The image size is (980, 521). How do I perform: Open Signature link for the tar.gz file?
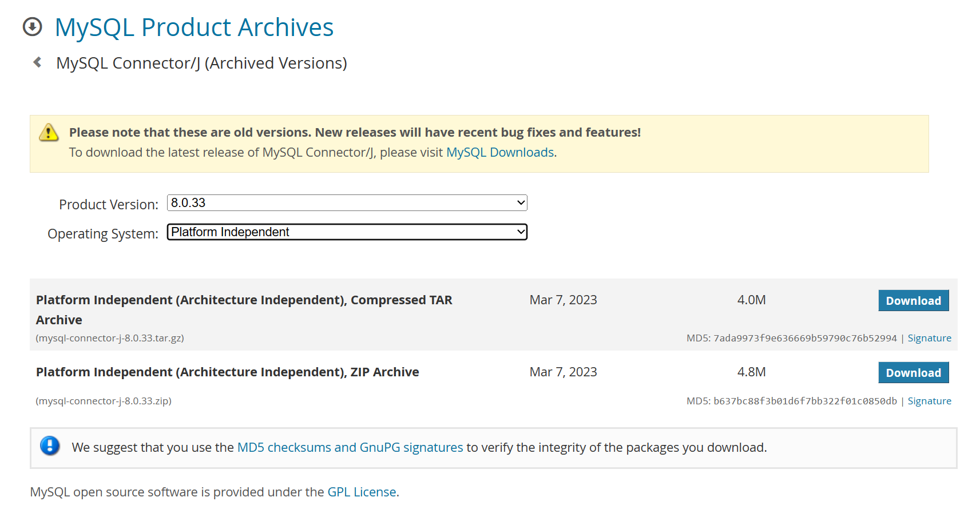pos(929,338)
